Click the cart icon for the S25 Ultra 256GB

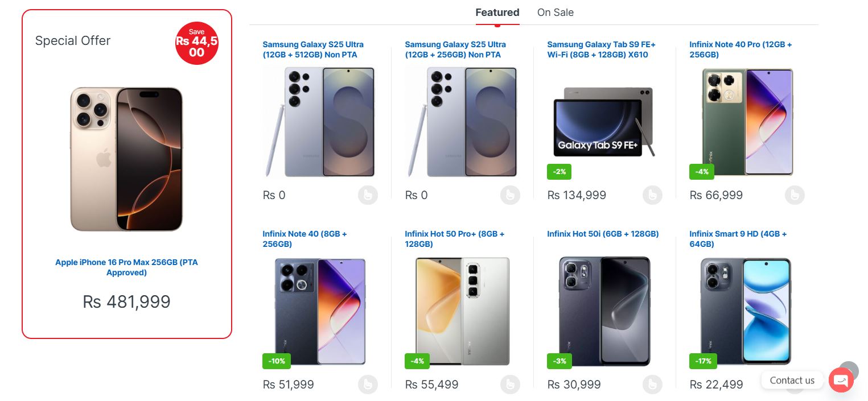pyautogui.click(x=510, y=195)
